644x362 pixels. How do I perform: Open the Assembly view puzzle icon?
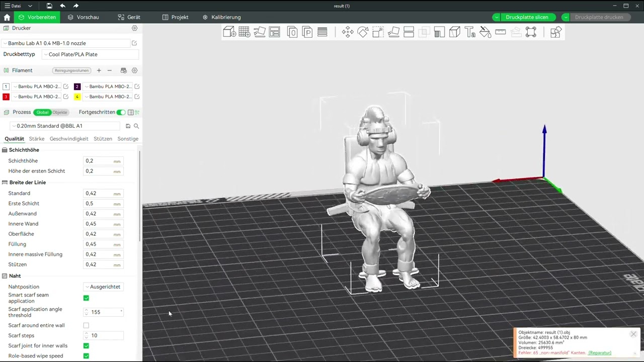555,32
